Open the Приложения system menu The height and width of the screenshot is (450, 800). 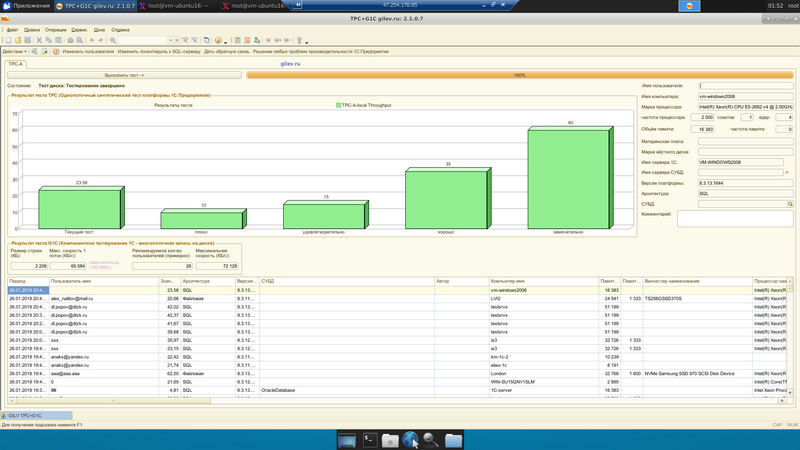click(x=27, y=6)
